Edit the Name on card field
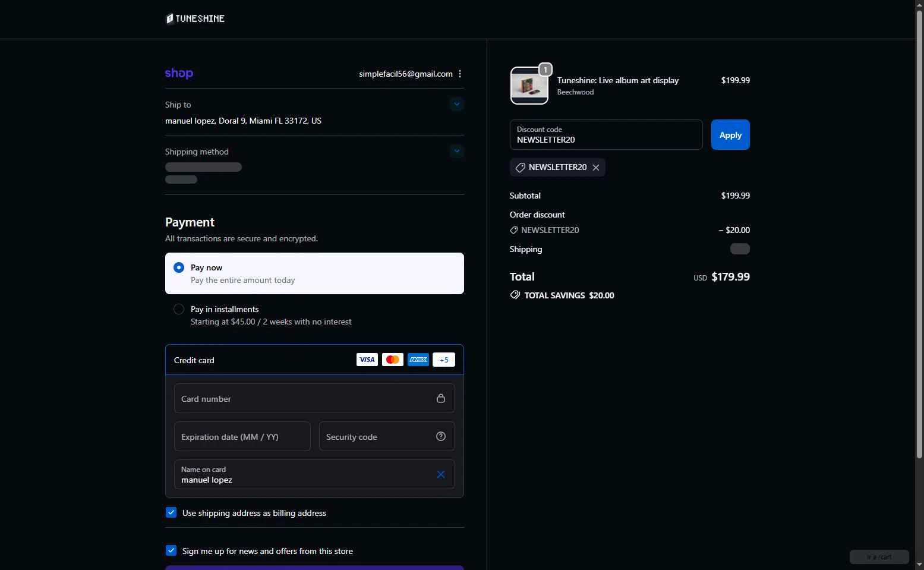The image size is (924, 570). pos(314,474)
